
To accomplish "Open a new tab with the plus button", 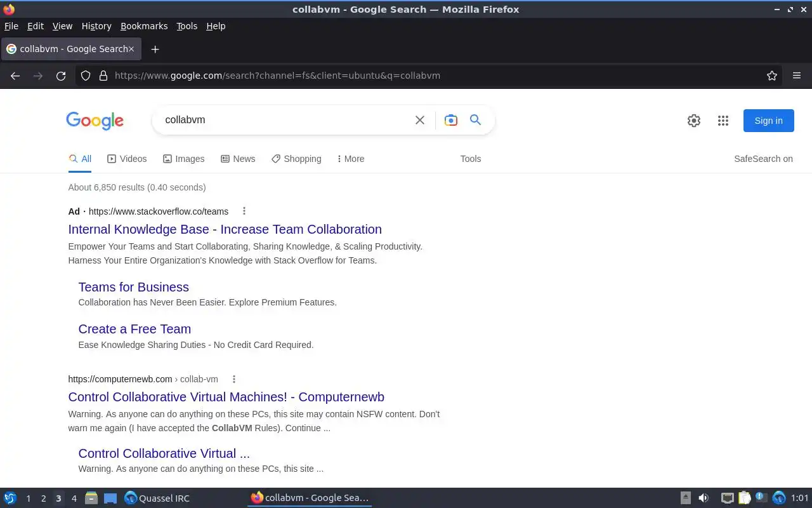I will (x=155, y=49).
